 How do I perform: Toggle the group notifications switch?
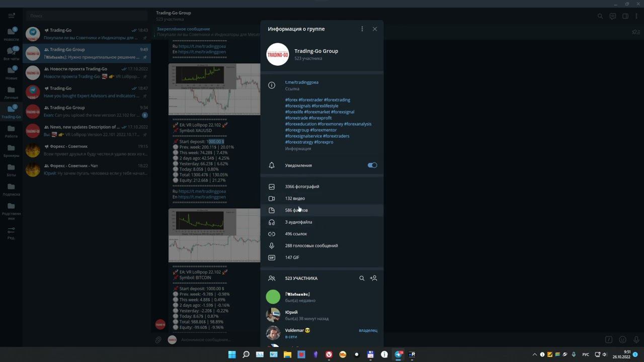click(372, 165)
